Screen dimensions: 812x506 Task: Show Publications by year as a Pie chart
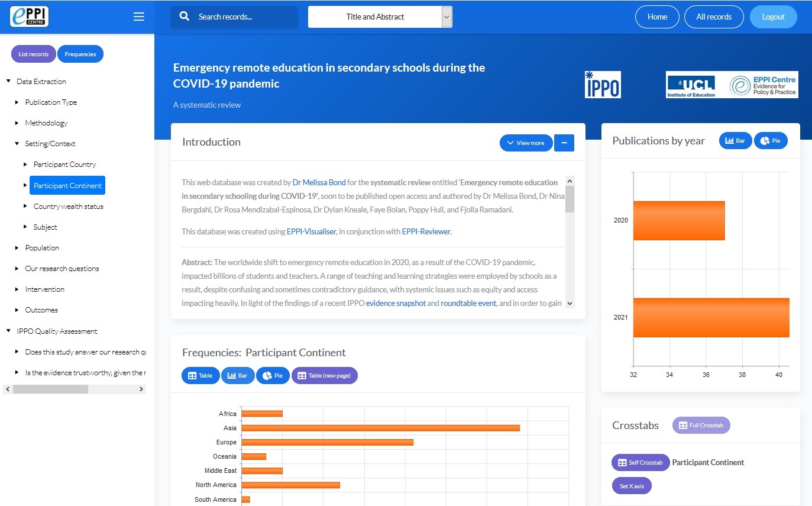click(x=771, y=141)
